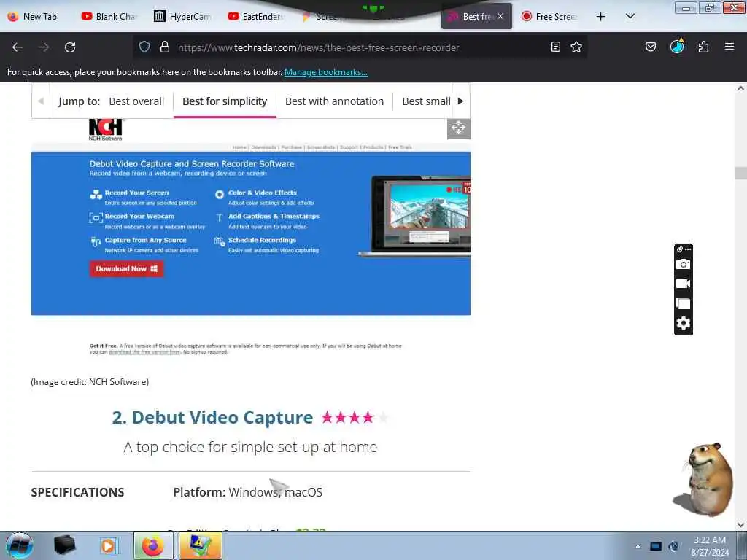747x560 pixels.
Task: Click the tray icon beside the clock
Action: (x=673, y=546)
